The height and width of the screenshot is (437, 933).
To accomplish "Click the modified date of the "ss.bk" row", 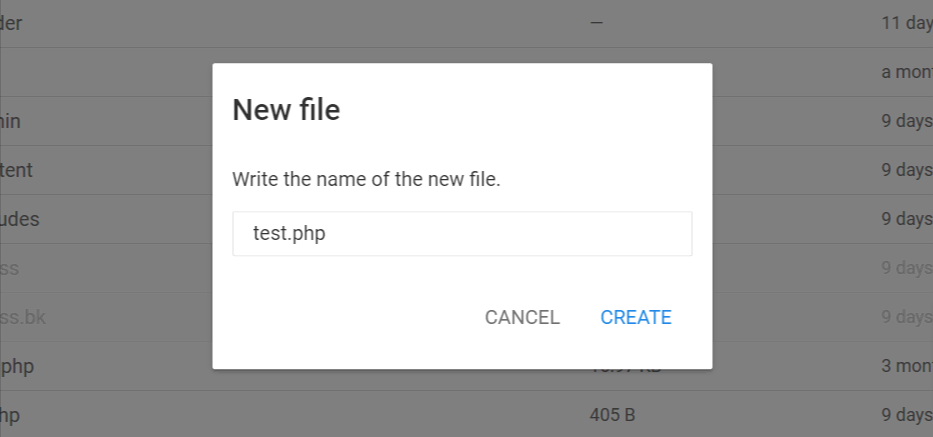I will [x=906, y=317].
